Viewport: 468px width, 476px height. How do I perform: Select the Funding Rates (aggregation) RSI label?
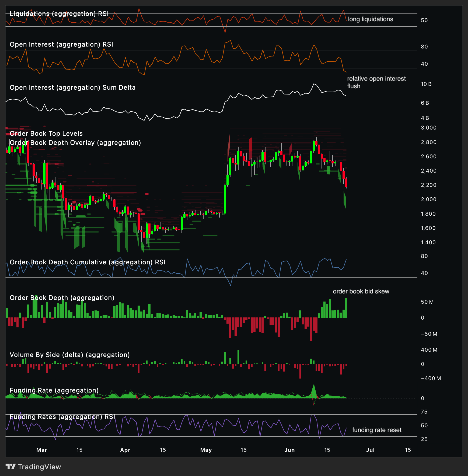click(62, 417)
